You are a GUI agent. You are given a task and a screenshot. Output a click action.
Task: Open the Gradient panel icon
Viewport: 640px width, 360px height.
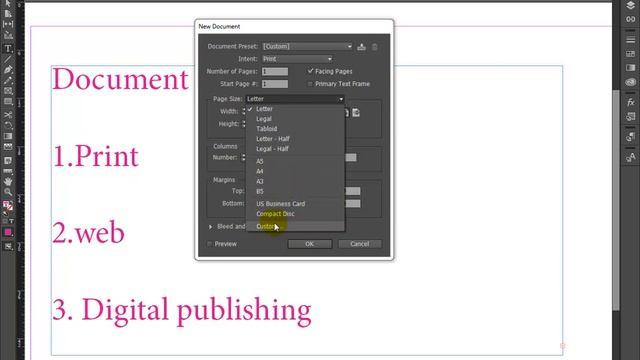(630, 68)
